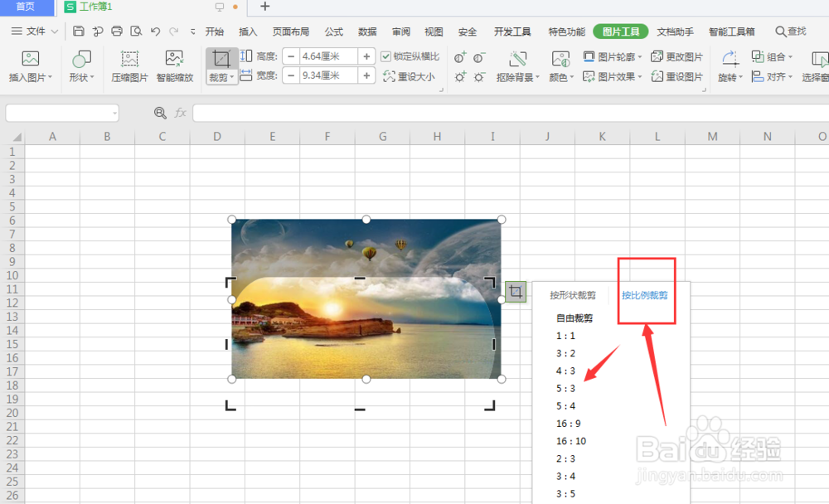Enable the 裁剪 crop mode button

(x=222, y=60)
